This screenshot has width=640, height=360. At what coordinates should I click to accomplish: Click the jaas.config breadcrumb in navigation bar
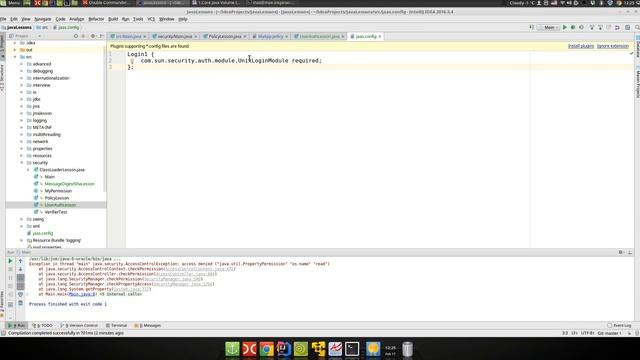click(x=66, y=27)
